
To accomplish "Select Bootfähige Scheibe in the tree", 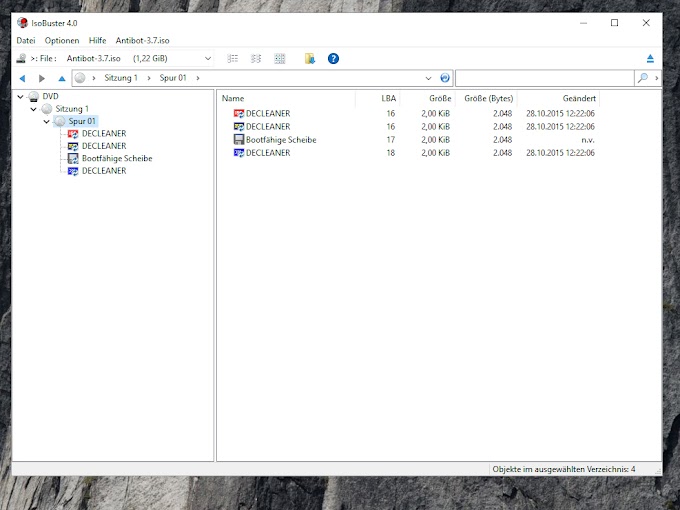I will (x=117, y=158).
